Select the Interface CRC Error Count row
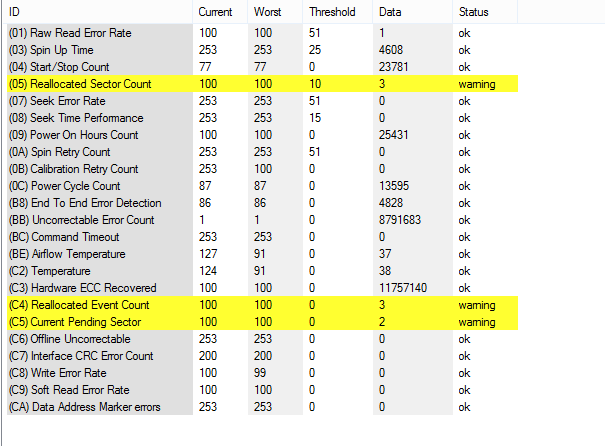The width and height of the screenshot is (605, 446). point(81,356)
